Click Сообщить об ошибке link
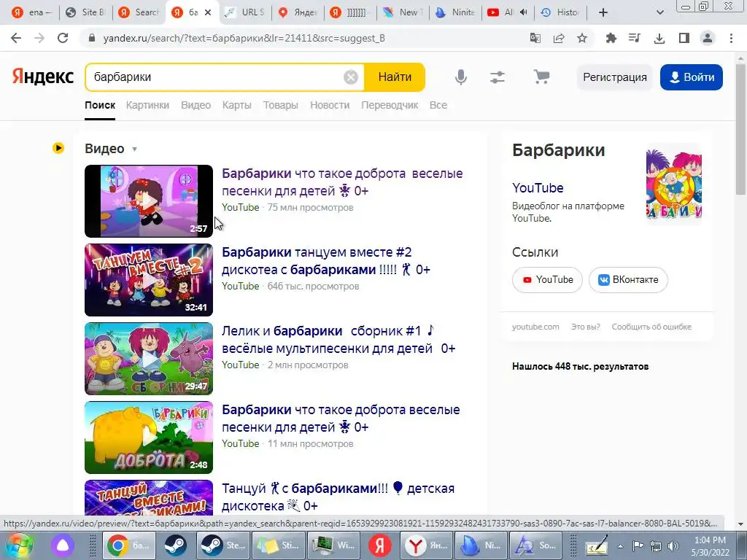Screen dimensions: 747x560 pos(651,327)
